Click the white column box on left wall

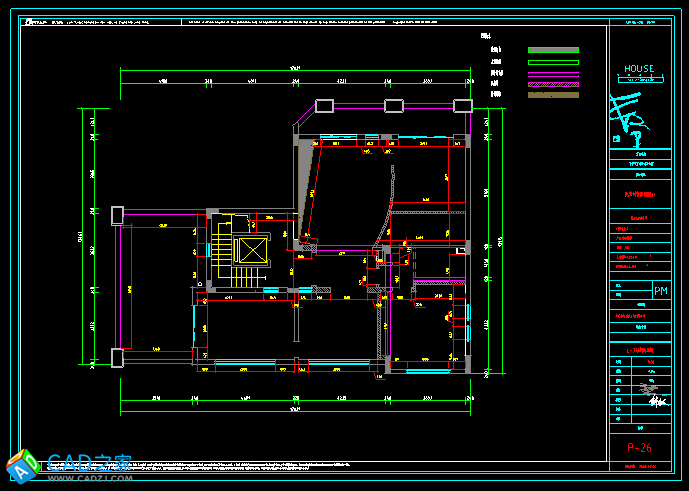[x=117, y=214]
